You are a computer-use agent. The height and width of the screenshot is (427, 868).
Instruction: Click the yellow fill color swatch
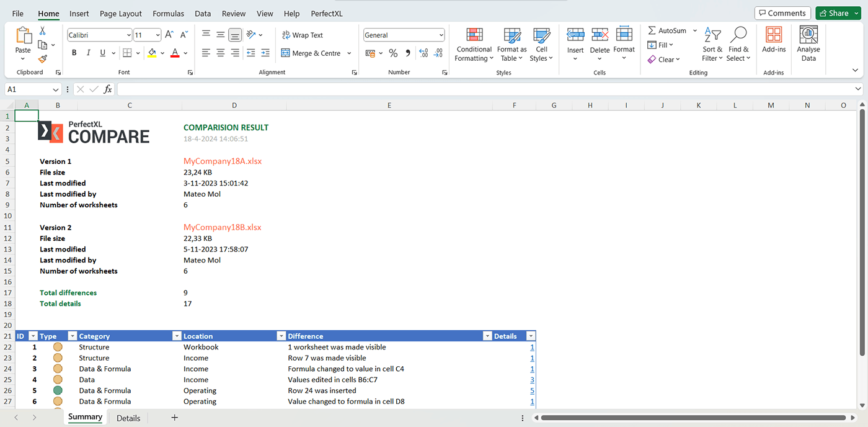click(x=152, y=53)
